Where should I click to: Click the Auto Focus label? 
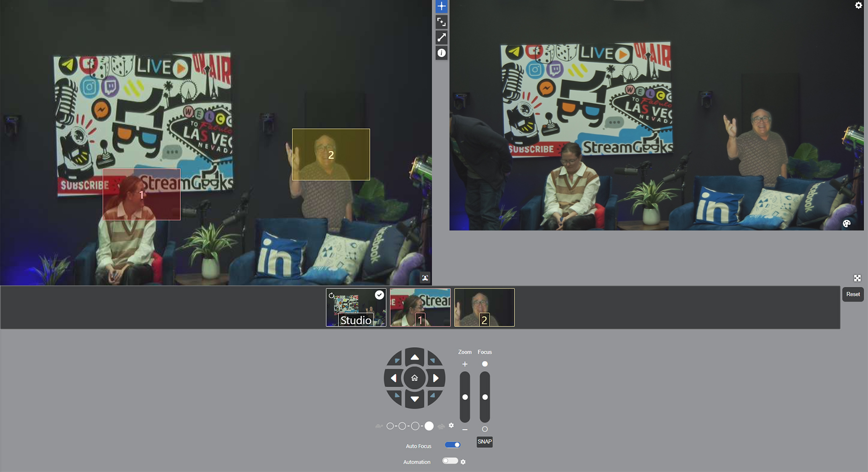pyautogui.click(x=419, y=446)
